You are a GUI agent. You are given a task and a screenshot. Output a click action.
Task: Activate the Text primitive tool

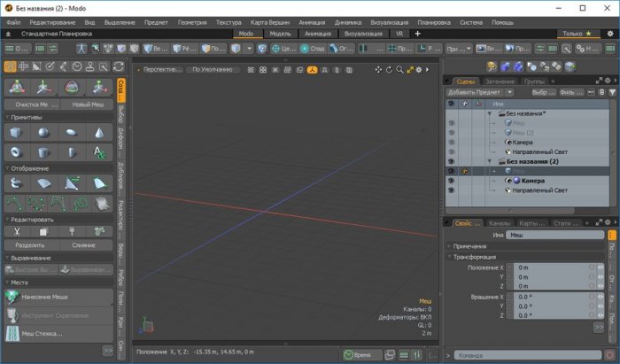click(99, 152)
